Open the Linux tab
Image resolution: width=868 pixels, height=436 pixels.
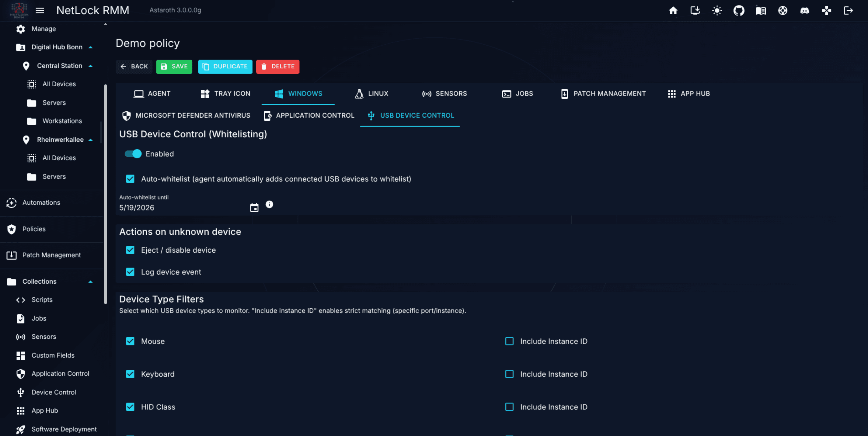click(371, 94)
